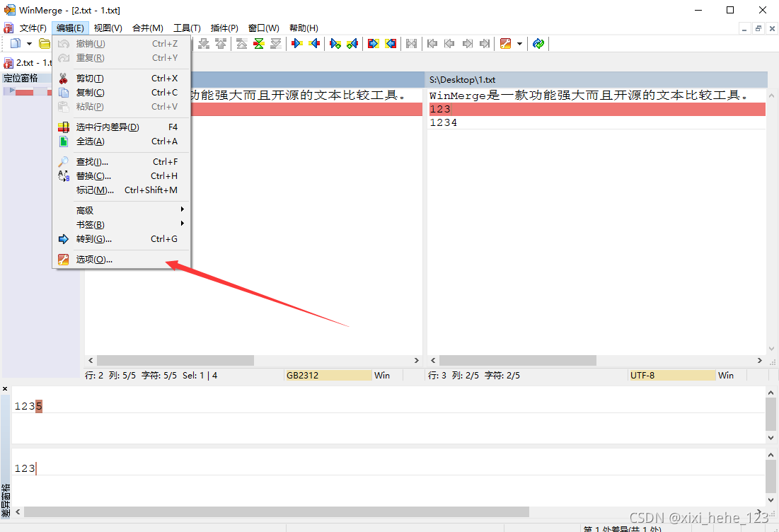Click the greyed auto-merge toolbar icon
This screenshot has width=779, height=532.
click(411, 44)
